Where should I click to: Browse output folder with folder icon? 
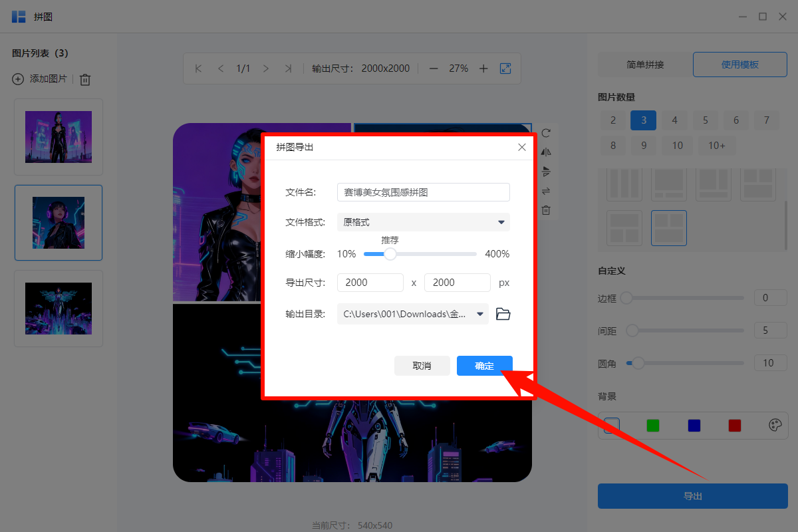coord(503,313)
